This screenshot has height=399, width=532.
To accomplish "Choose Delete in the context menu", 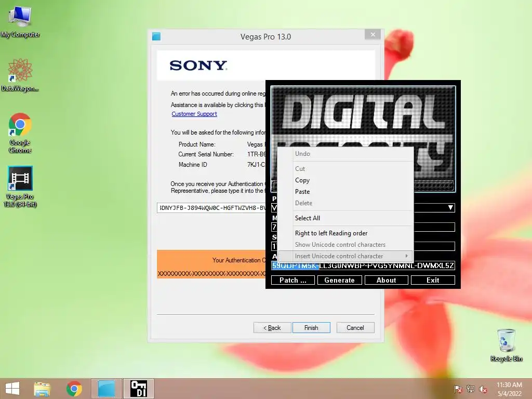I will pos(345,203).
